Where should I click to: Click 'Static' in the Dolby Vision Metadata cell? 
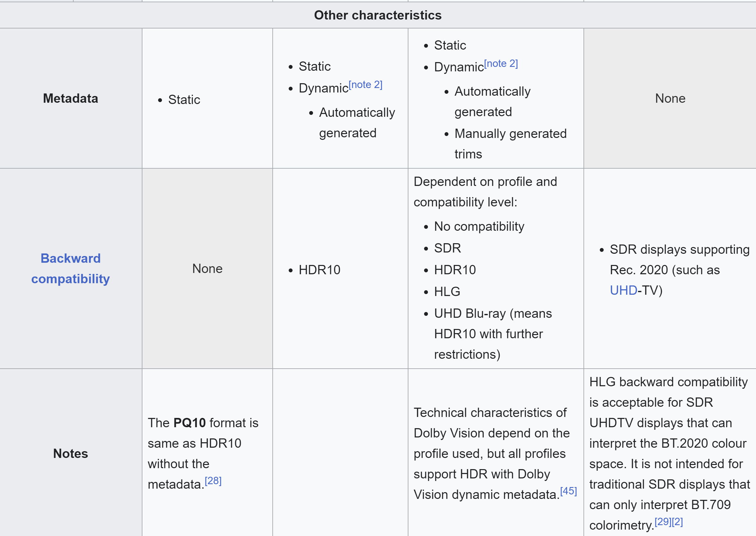click(x=450, y=45)
